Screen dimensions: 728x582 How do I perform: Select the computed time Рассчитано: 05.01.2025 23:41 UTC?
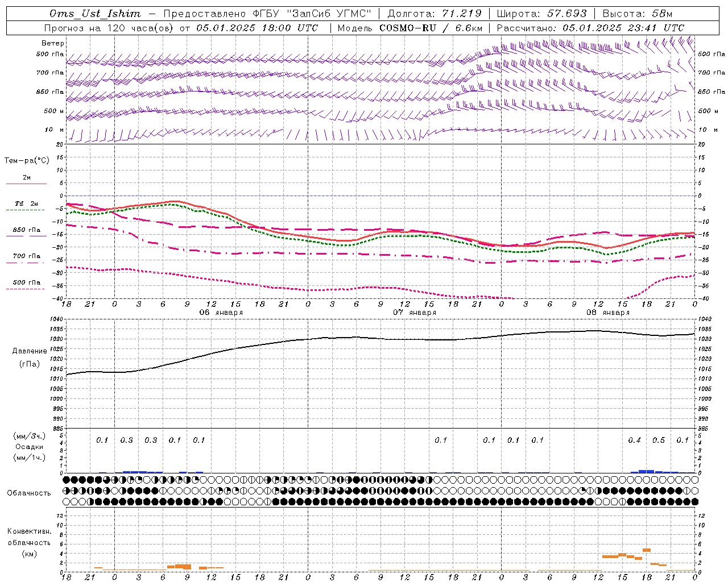click(590, 28)
